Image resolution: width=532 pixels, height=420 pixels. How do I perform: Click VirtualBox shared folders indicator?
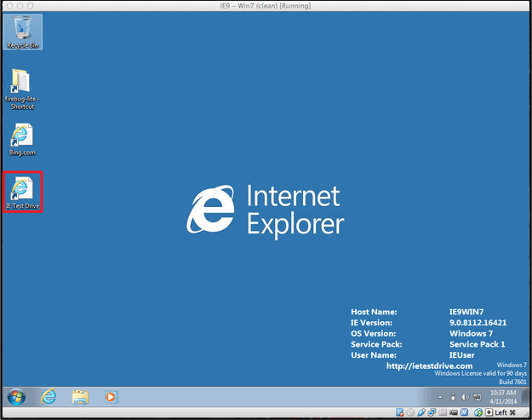click(x=443, y=412)
